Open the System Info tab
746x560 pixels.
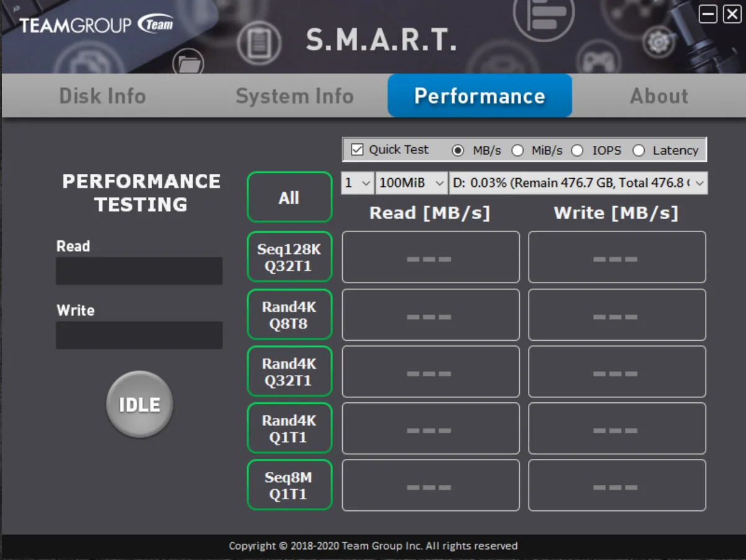click(x=294, y=96)
